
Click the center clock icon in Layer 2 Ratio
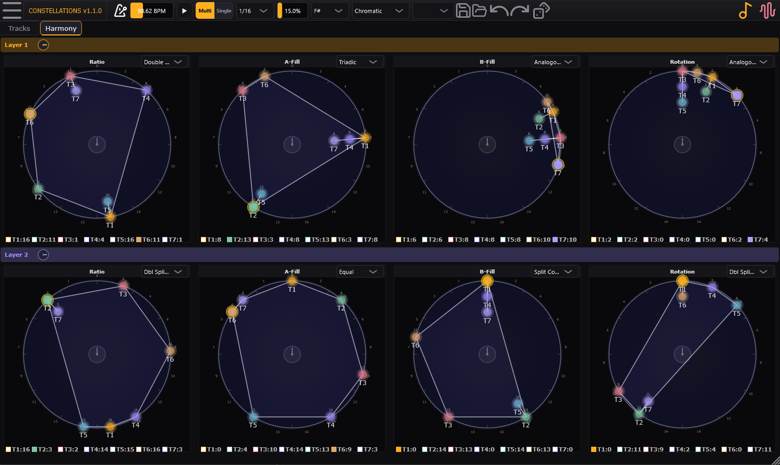97,354
